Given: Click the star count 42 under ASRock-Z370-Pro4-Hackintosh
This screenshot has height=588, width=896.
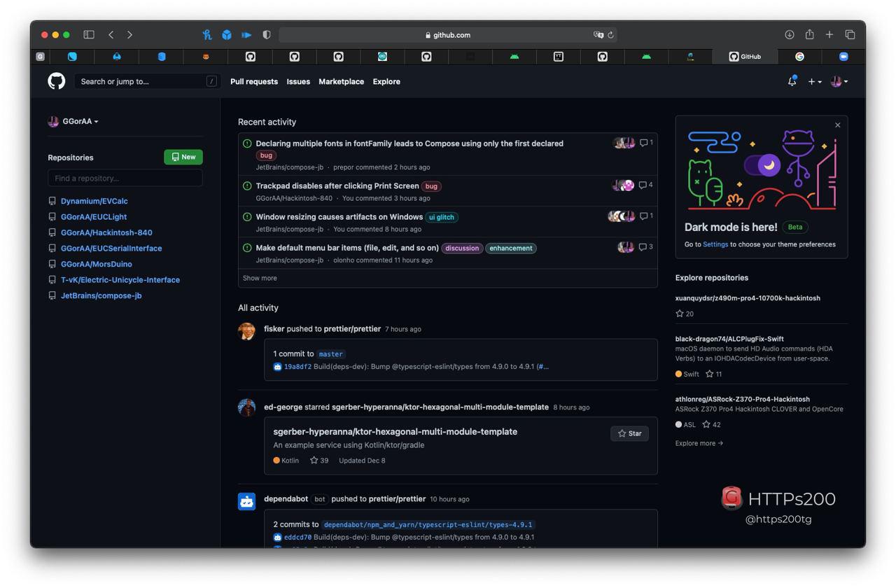Looking at the screenshot, I should click(711, 424).
